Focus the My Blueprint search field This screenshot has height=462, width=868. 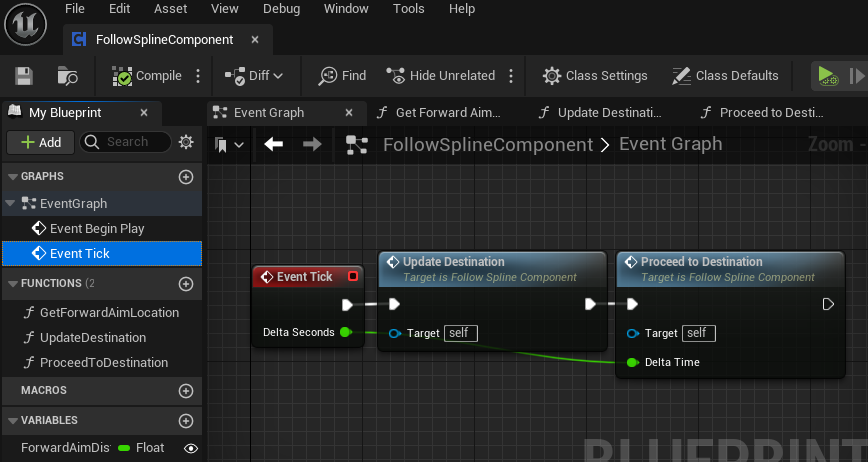(125, 142)
